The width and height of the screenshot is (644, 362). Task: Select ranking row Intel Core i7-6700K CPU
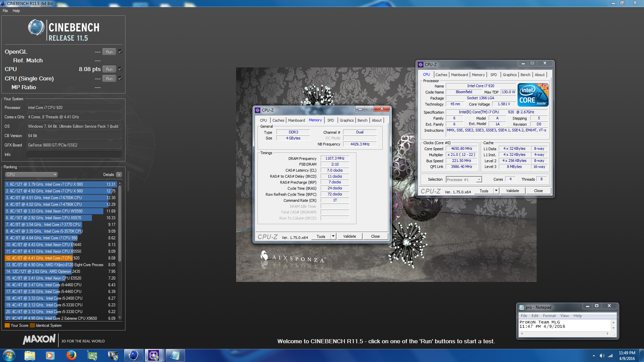[x=61, y=198]
